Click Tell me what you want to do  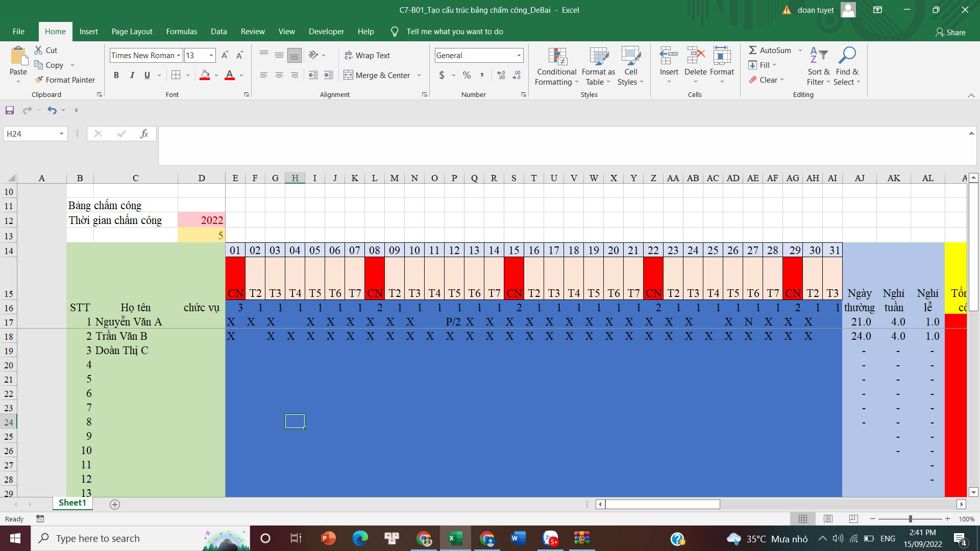[x=454, y=32]
